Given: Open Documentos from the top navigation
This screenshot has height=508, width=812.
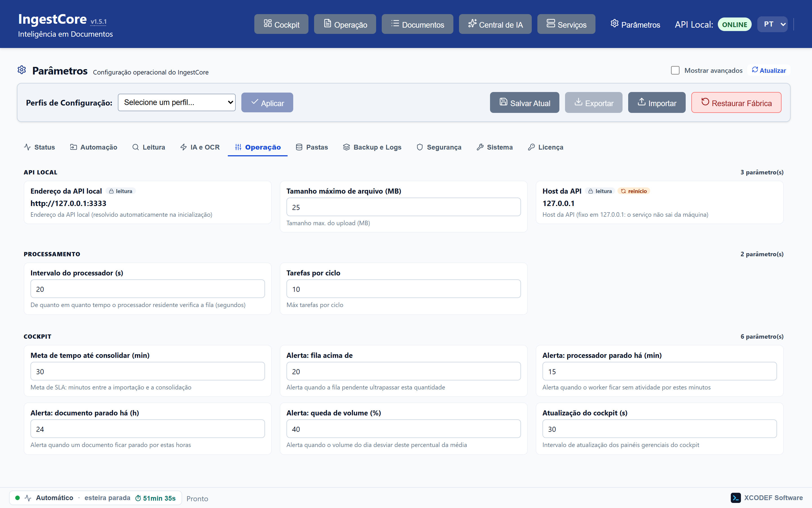Looking at the screenshot, I should [417, 24].
